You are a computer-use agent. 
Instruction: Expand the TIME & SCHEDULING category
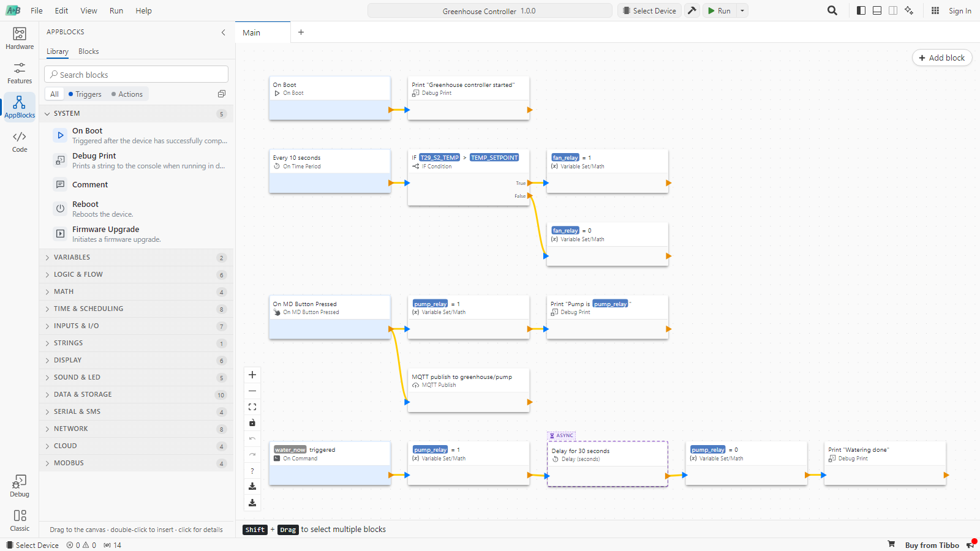[136, 309]
